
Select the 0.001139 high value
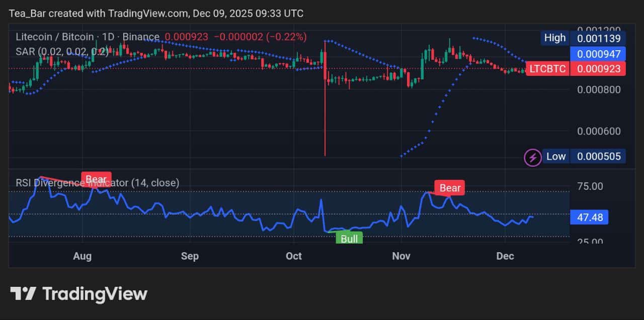pyautogui.click(x=598, y=38)
